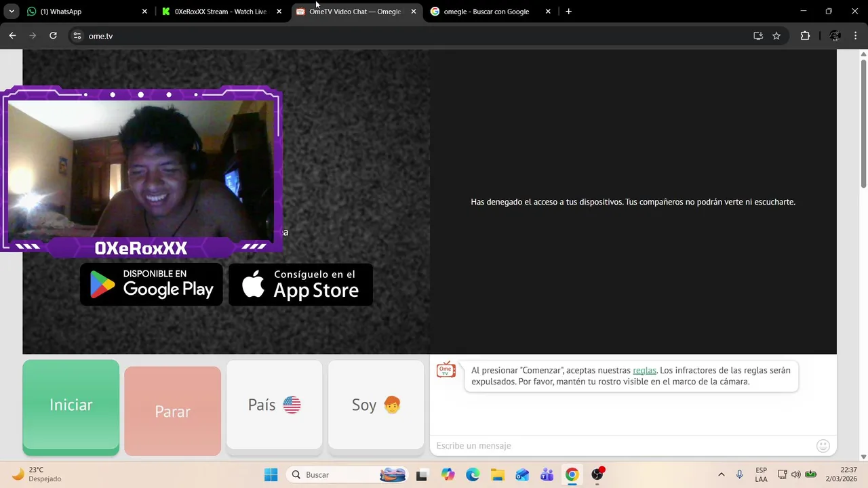Screen dimensions: 868x488
Task: Click the Google Play download badge
Action: 151,285
